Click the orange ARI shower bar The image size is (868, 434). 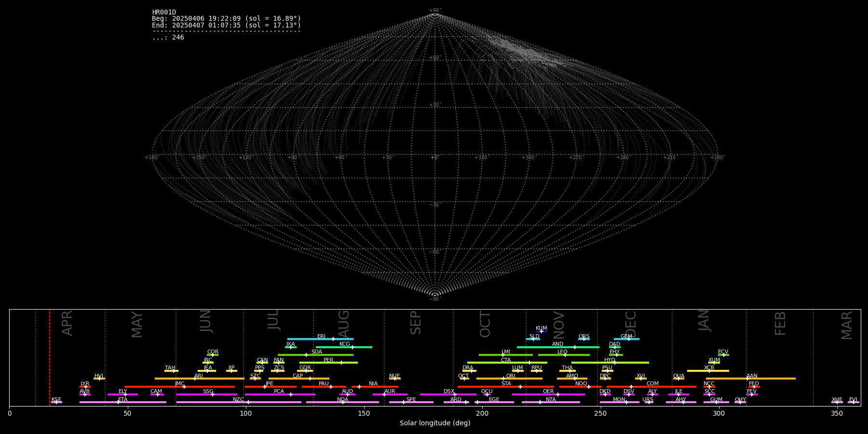coord(200,379)
